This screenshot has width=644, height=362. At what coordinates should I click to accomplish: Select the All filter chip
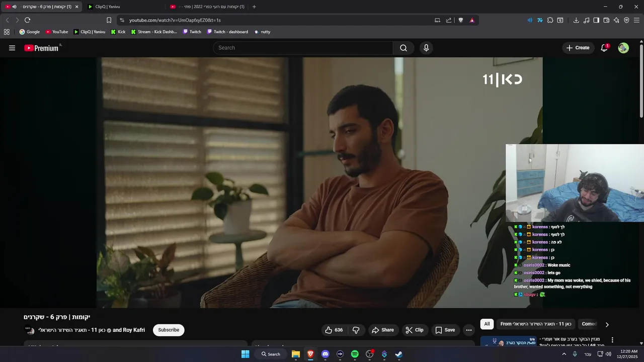click(x=487, y=324)
